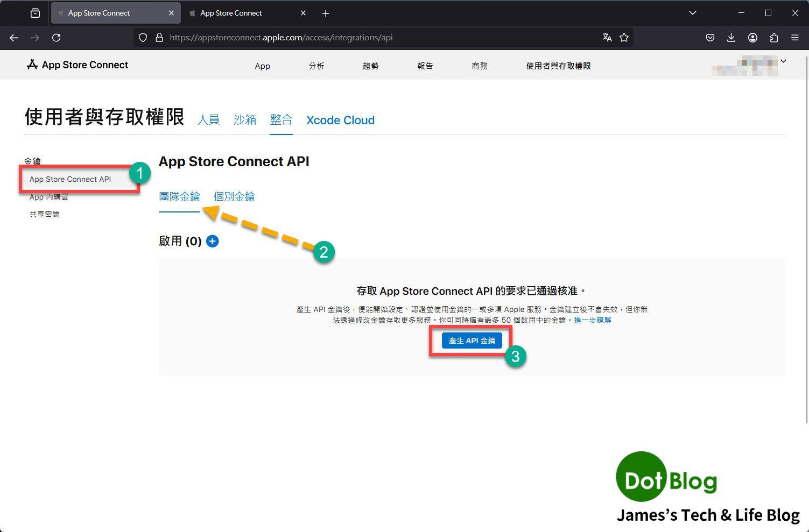Screen dimensions: 809x532
Task: Click the translate page icon in address bar
Action: click(607, 38)
